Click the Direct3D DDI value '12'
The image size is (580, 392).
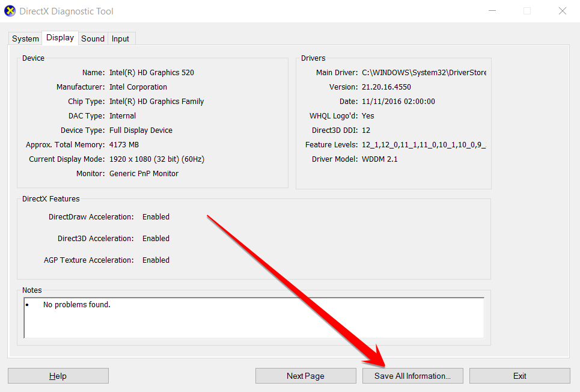366,130
